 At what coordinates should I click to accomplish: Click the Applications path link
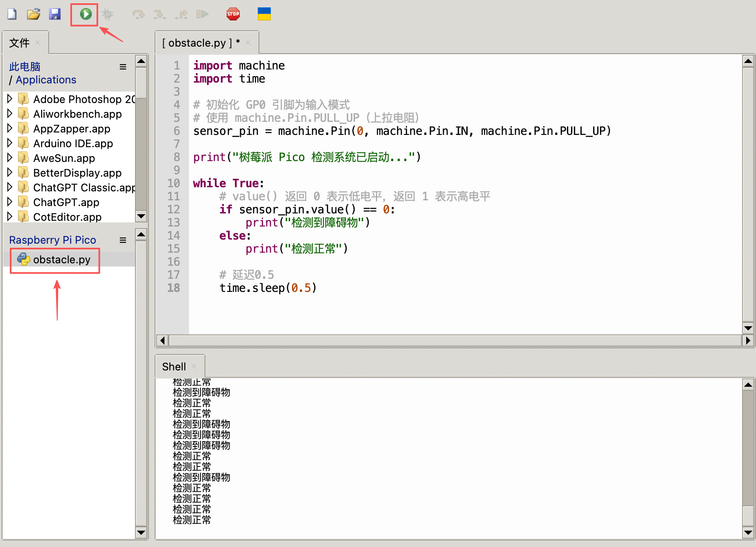click(x=46, y=80)
